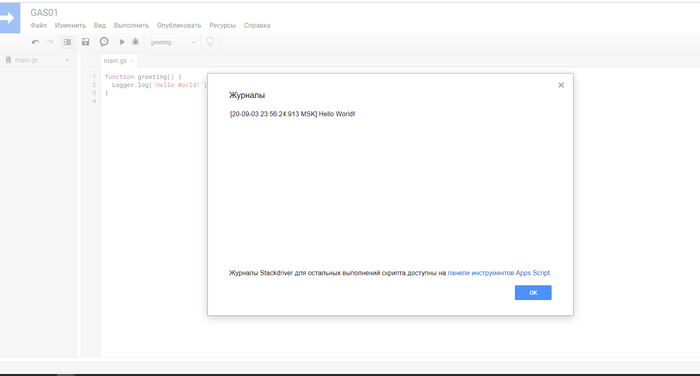The width and height of the screenshot is (700, 376).
Task: Select main.gs file in the sidebar
Action: (26, 60)
